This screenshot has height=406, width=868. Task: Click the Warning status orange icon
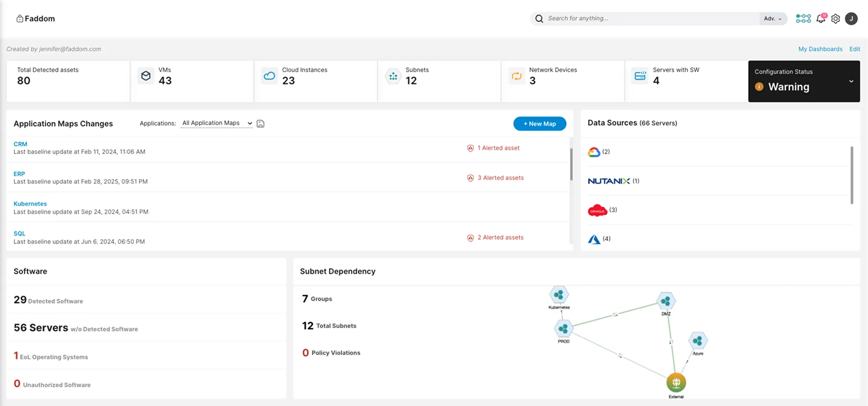tap(759, 87)
